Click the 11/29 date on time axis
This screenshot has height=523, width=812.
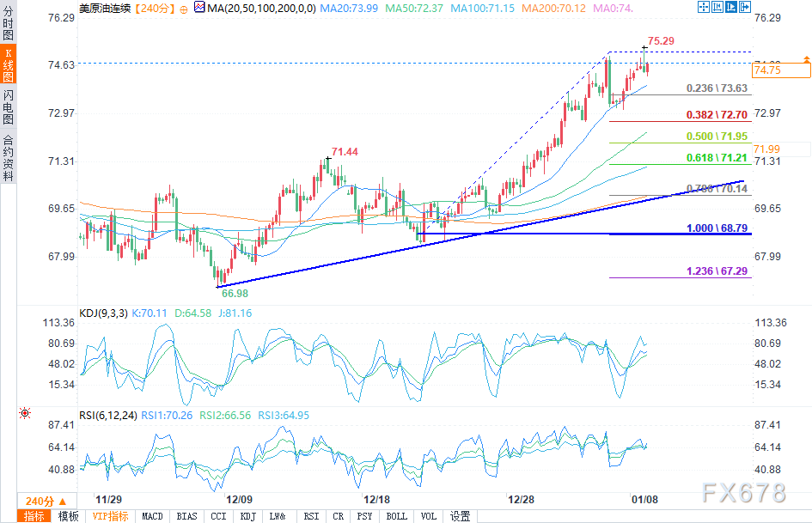tap(109, 500)
